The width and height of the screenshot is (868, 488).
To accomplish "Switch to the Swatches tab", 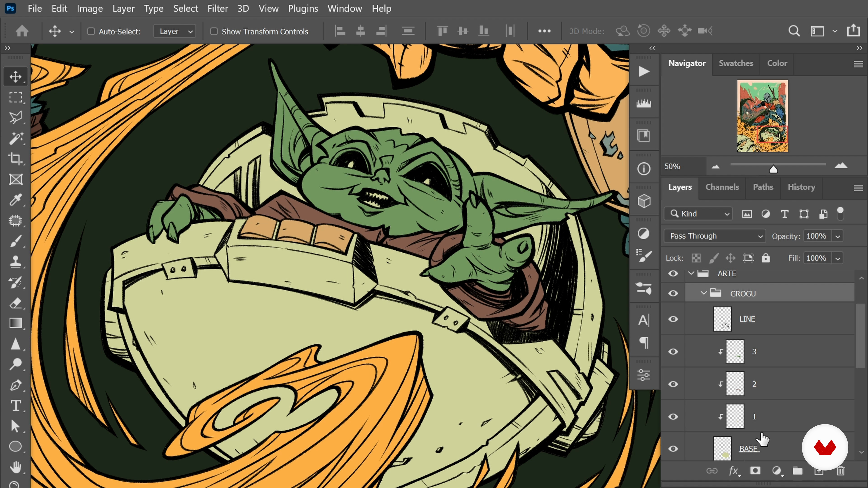I will click(x=736, y=63).
